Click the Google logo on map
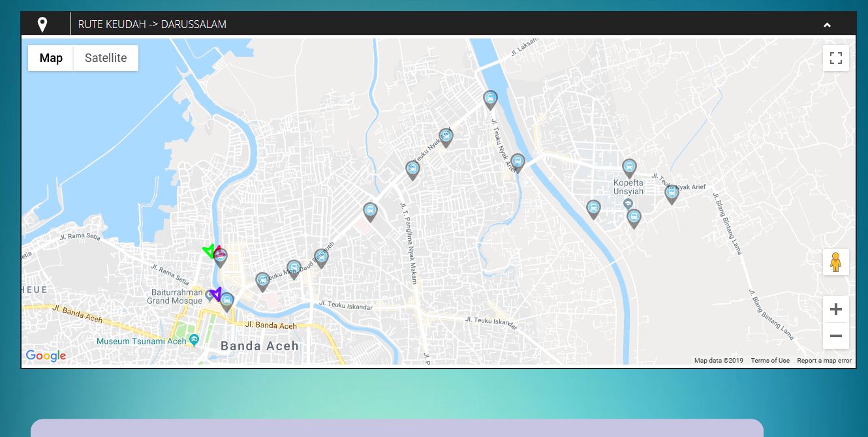 (x=46, y=355)
